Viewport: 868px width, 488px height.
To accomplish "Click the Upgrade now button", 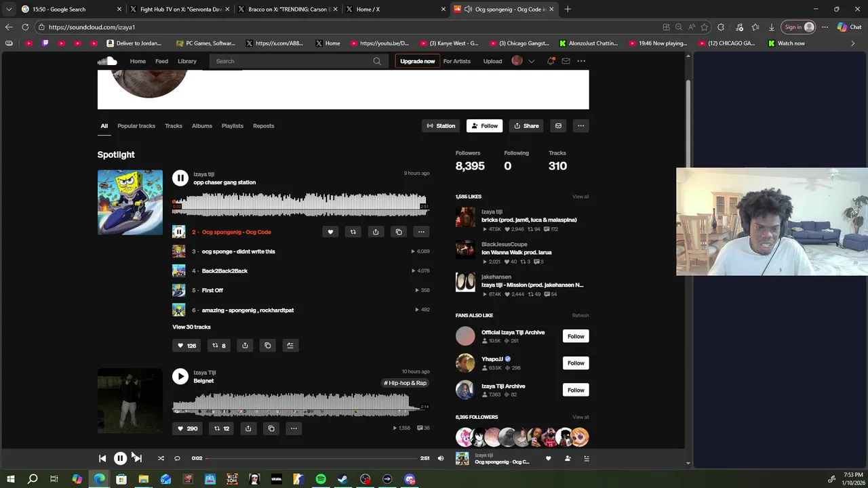I will [x=417, y=61].
